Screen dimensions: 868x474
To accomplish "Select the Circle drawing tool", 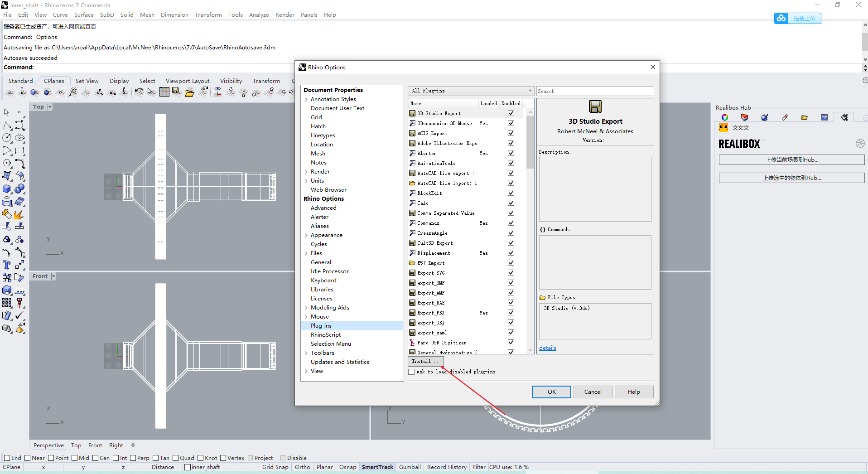I will [x=7, y=138].
